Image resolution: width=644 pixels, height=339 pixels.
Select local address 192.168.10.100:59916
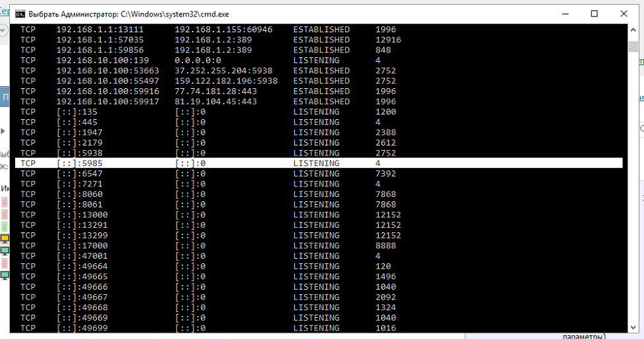[107, 91]
